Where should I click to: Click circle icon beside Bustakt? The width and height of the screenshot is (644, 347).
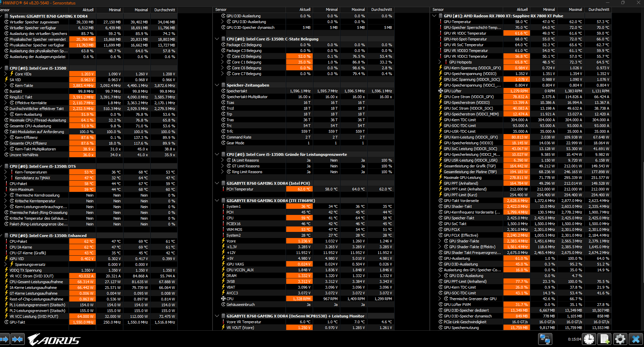pos(6,91)
